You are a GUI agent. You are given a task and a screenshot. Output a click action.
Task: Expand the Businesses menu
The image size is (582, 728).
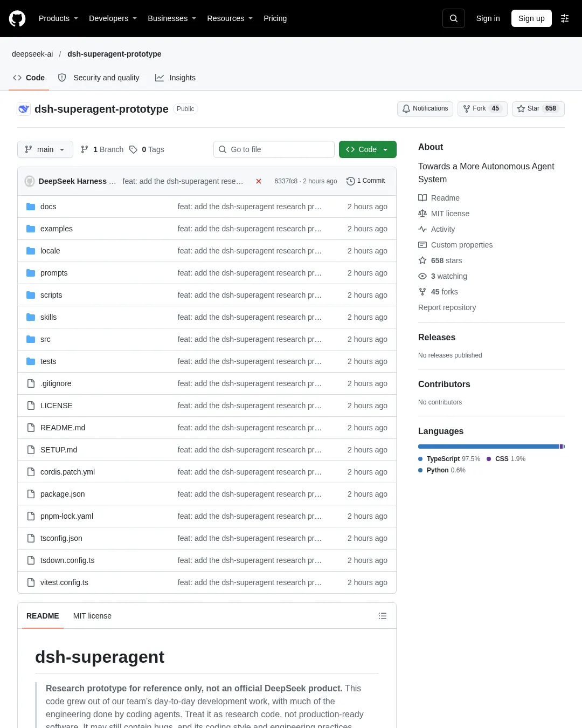tap(172, 18)
